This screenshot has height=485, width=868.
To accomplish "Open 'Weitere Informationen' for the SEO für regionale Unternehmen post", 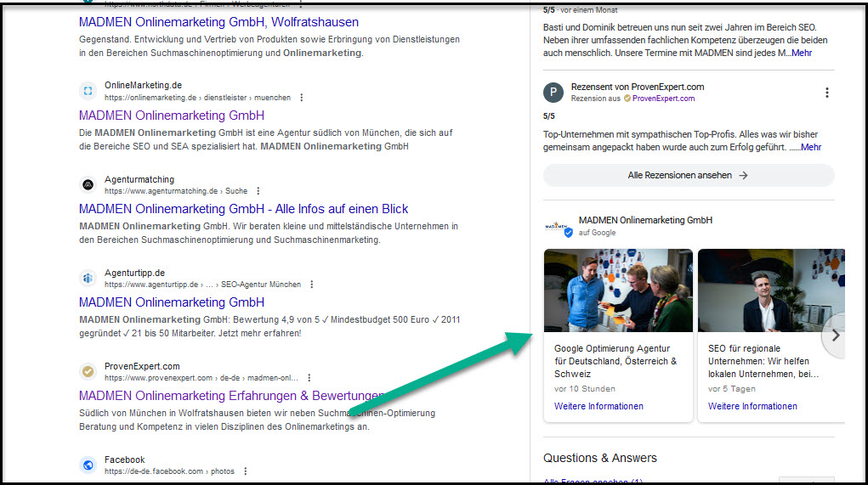I will tap(752, 406).
